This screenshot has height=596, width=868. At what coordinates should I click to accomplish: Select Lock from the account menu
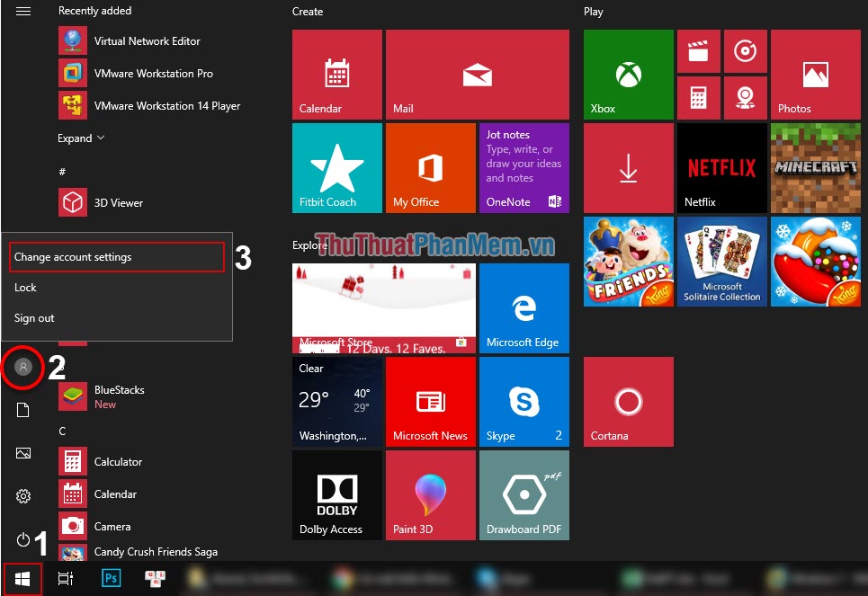[x=25, y=288]
